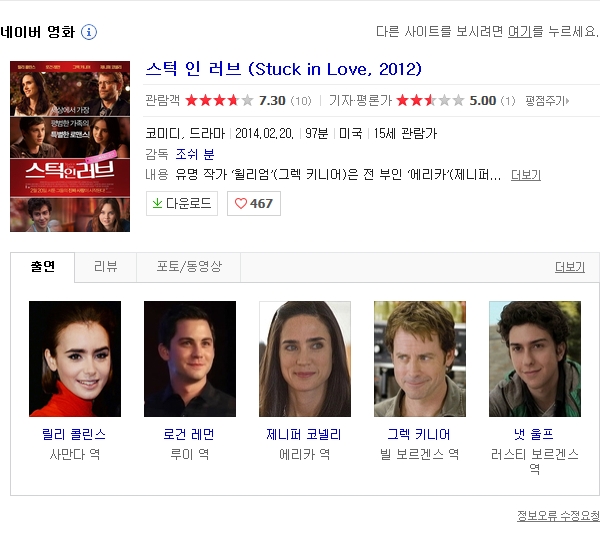The width and height of the screenshot is (600, 544).
Task: Open the 그렉 키니어 name link
Action: coord(419,435)
